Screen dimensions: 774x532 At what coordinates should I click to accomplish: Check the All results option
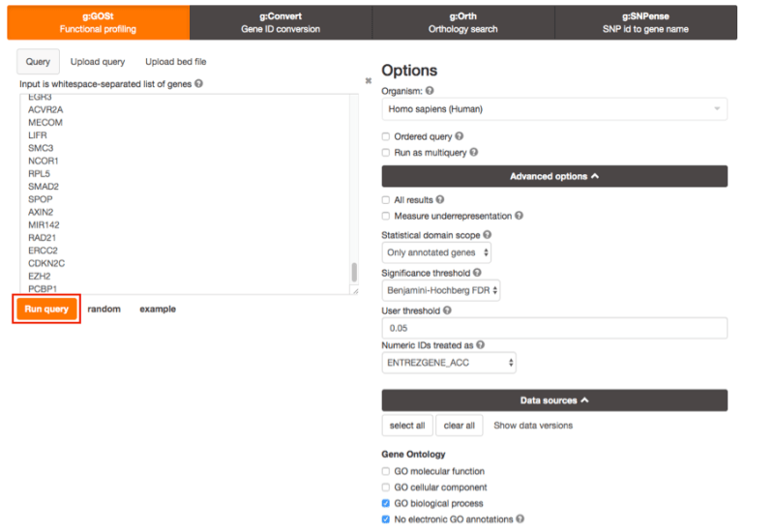click(385, 200)
